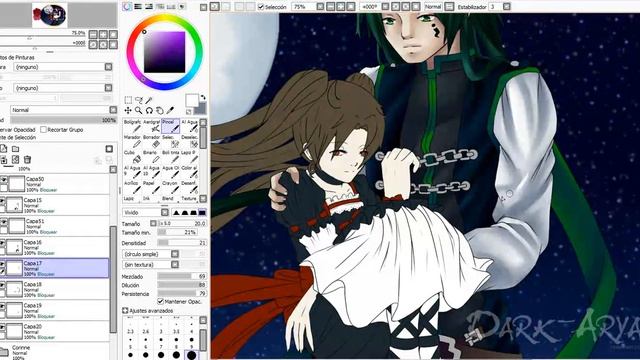640x360 pixels.
Task: Hide layer Capa20 with eye toggle
Action: pos(3,327)
